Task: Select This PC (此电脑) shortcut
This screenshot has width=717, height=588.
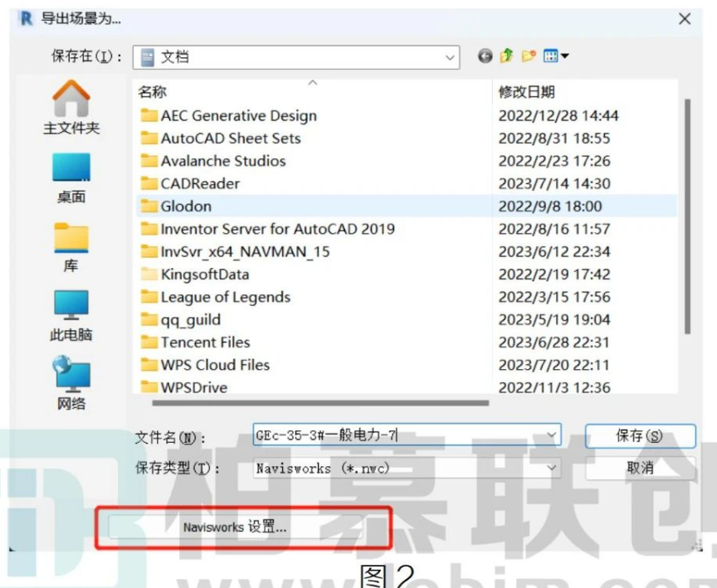Action: (x=71, y=316)
